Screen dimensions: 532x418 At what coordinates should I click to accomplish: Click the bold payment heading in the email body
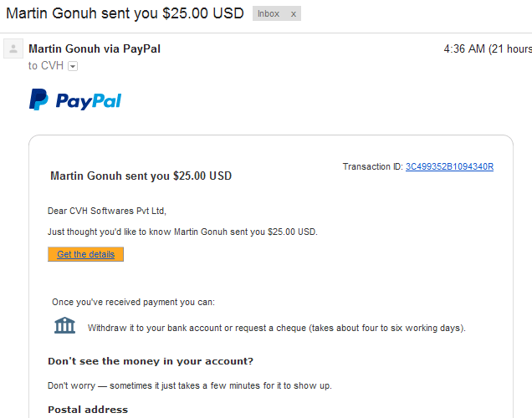141,176
